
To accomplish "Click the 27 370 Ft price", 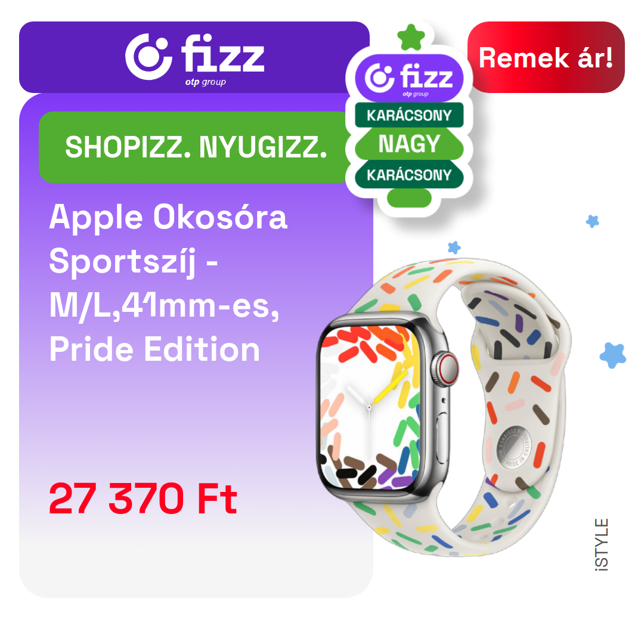I will pyautogui.click(x=143, y=499).
